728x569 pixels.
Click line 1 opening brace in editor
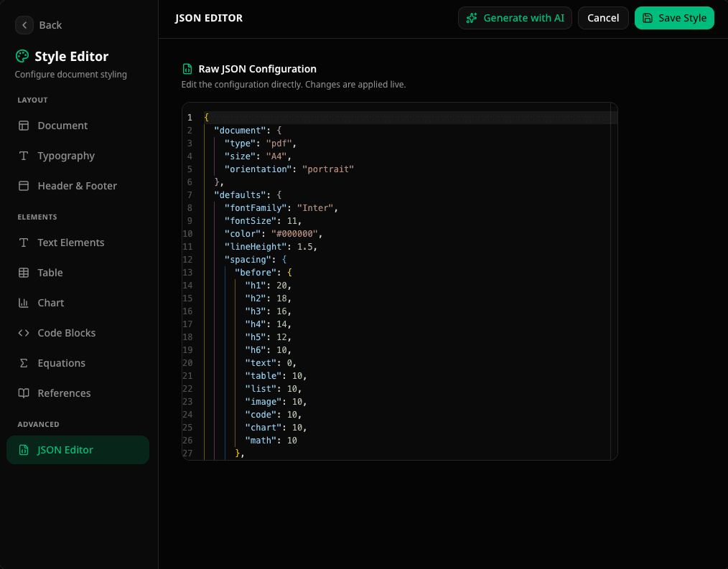pos(207,118)
